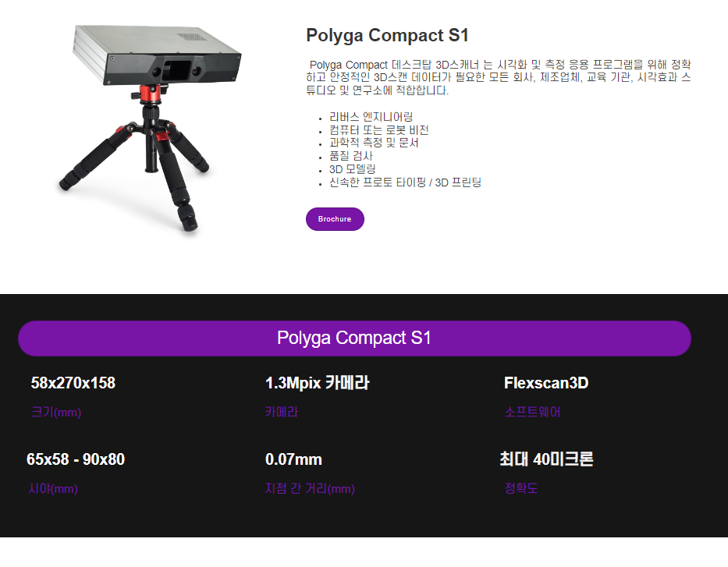Click the purple Polyga Compact S1 banner
Viewport: 728px width, 567px height.
354,338
